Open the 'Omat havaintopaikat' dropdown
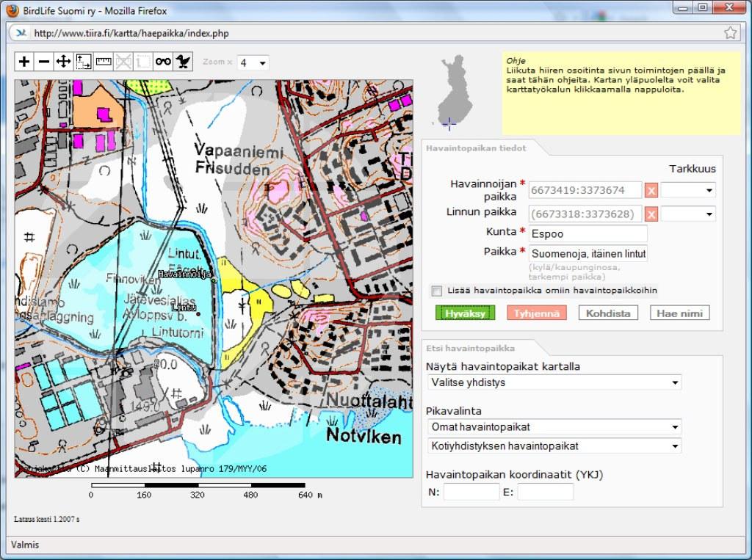The image size is (752, 560). tap(554, 427)
